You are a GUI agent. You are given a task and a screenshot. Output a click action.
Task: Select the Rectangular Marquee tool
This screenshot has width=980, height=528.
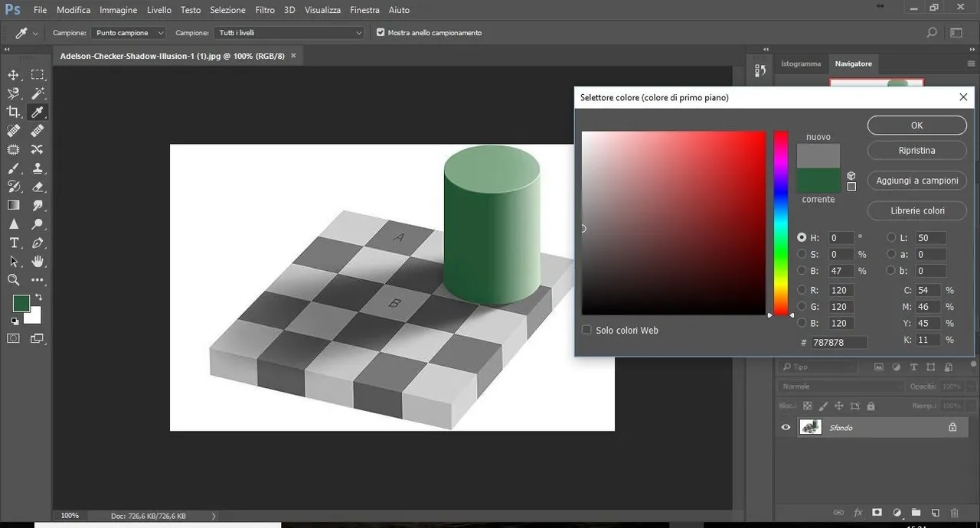[38, 75]
